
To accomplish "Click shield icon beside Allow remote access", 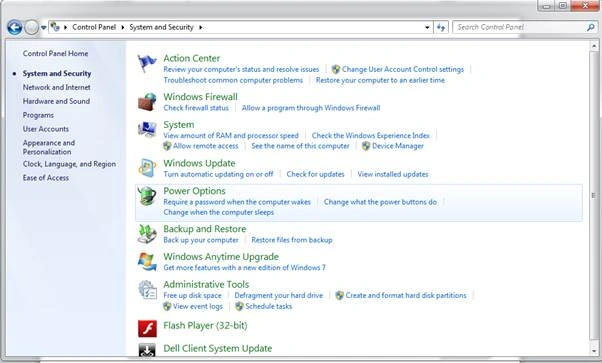I will [167, 146].
